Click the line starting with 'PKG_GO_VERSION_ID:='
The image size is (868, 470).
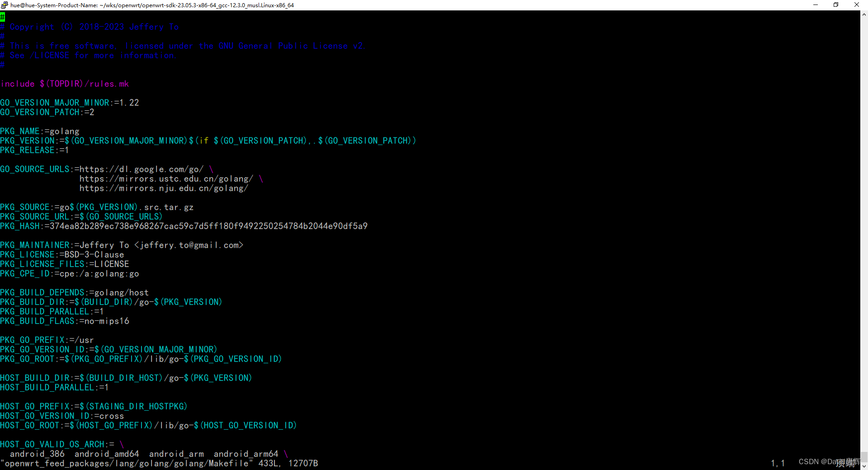[x=108, y=350]
